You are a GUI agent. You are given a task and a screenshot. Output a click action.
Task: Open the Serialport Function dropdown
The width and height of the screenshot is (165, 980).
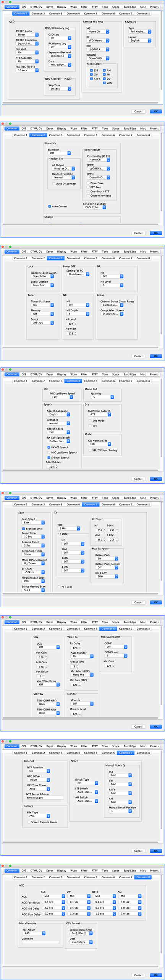click(94, 207)
